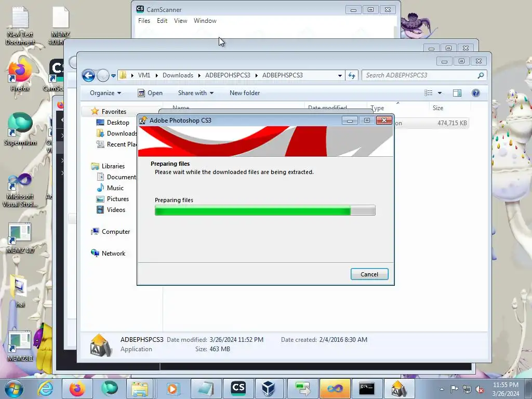Open the Organize dropdown menu
Image resolution: width=532 pixels, height=399 pixels.
point(105,93)
